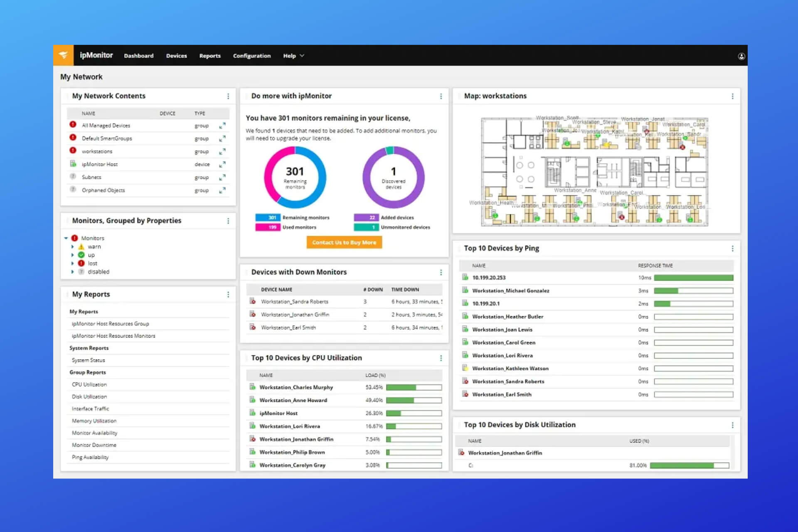Open the Configuration menu

(x=252, y=56)
